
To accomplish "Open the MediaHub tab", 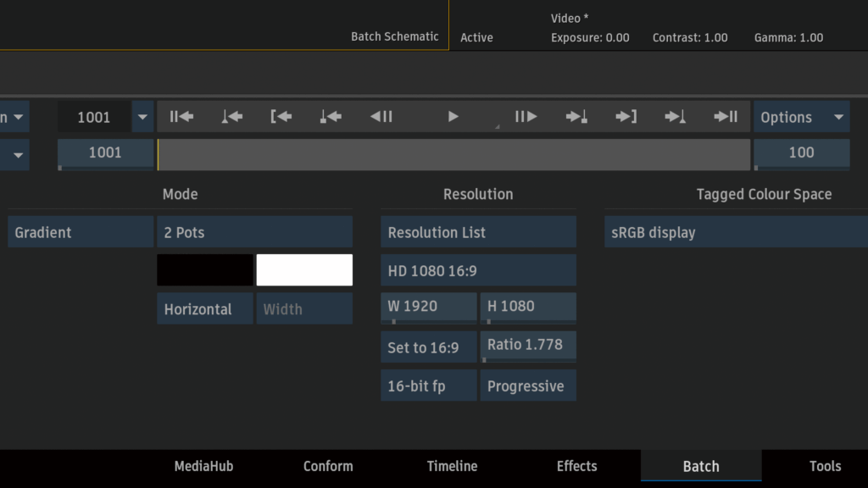I will [x=203, y=466].
